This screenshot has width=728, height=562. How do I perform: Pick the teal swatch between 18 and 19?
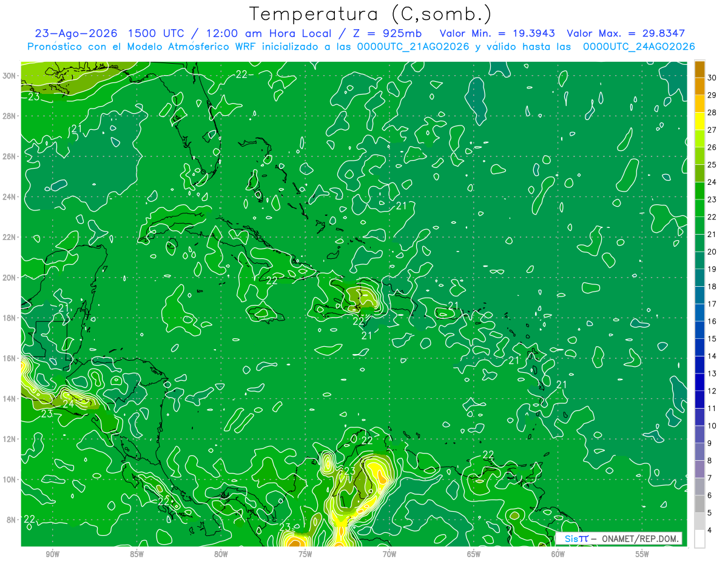point(699,278)
